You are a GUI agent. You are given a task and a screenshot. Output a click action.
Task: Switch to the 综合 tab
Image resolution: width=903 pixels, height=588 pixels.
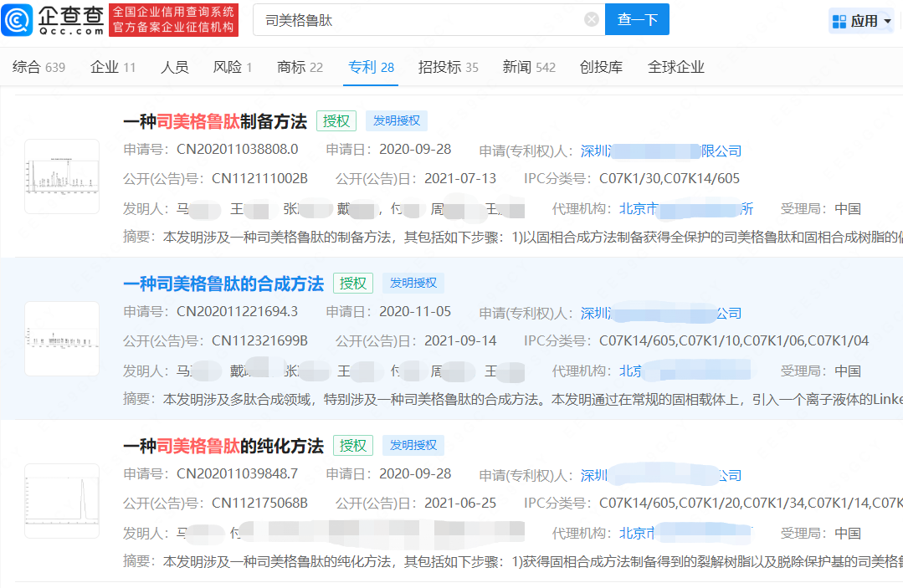(38, 67)
